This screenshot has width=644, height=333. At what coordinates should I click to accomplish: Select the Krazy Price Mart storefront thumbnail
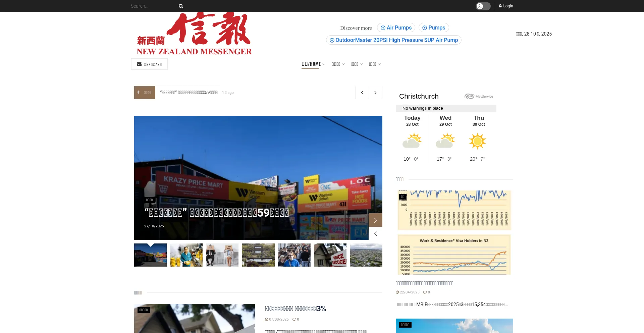(x=150, y=255)
